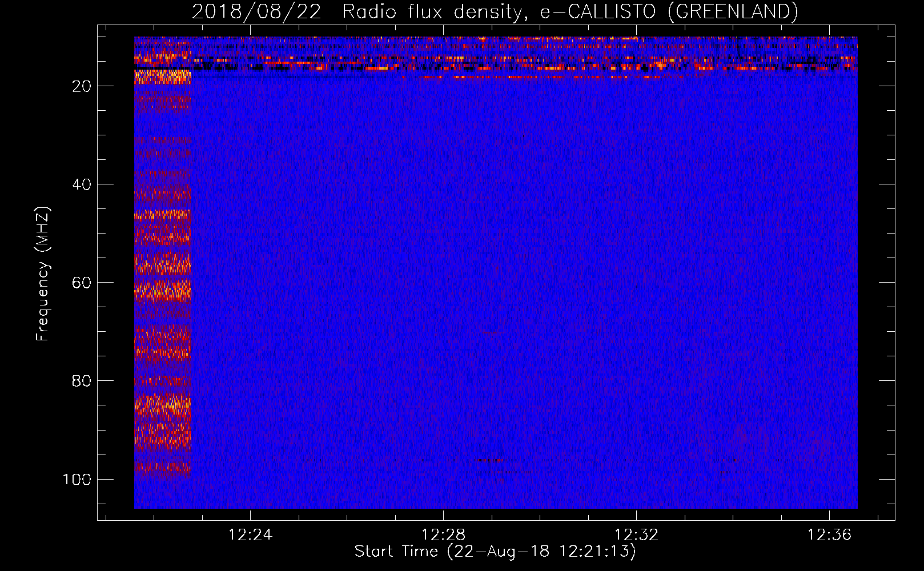
Task: Click the plot title showing e-CALLISTO (GREENLAND)
Action: (495, 12)
